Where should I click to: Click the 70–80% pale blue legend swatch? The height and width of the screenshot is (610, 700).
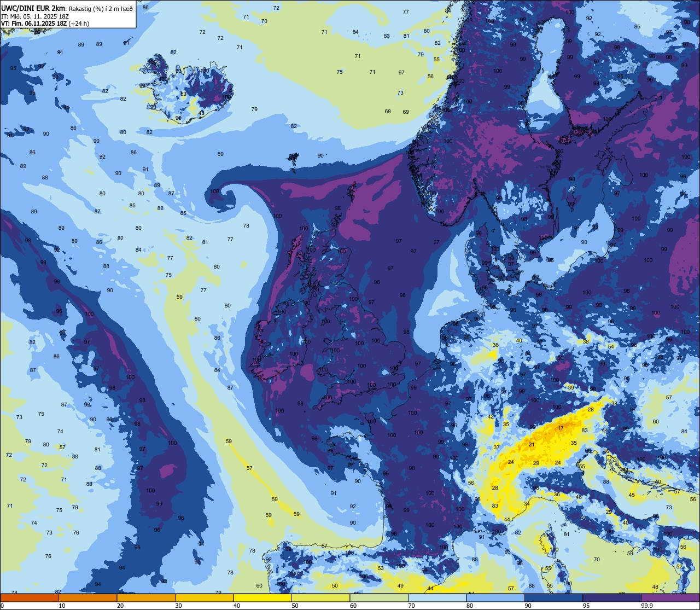point(437,597)
